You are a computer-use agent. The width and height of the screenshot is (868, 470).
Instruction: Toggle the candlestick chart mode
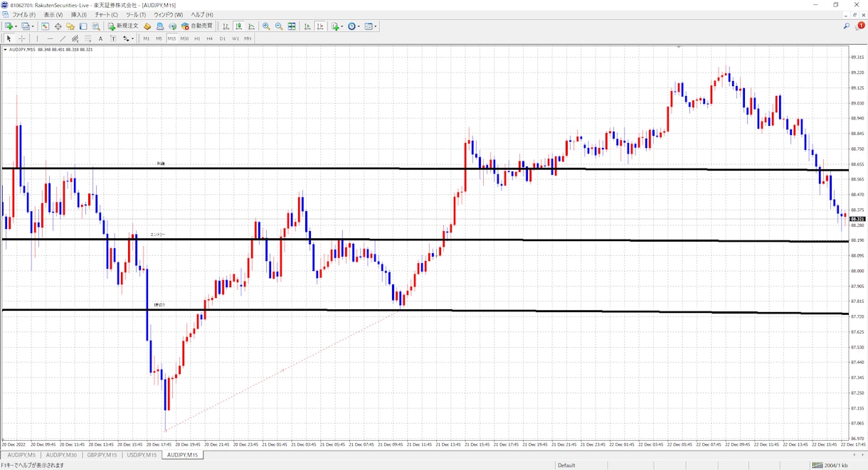239,26
